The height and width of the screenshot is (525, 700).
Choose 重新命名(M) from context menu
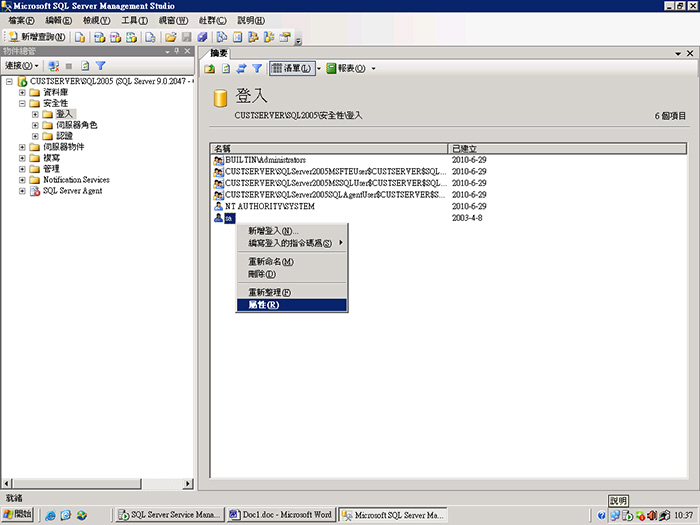(292, 262)
